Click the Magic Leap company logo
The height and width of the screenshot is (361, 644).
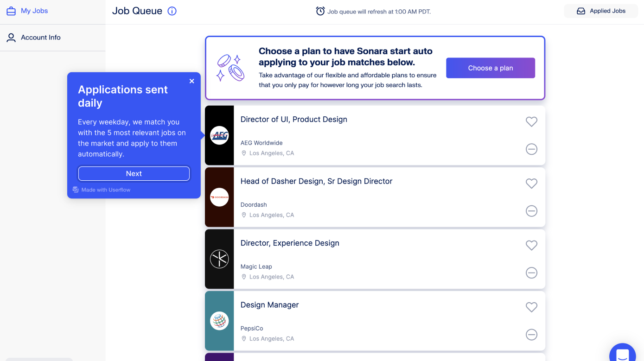coord(219,259)
